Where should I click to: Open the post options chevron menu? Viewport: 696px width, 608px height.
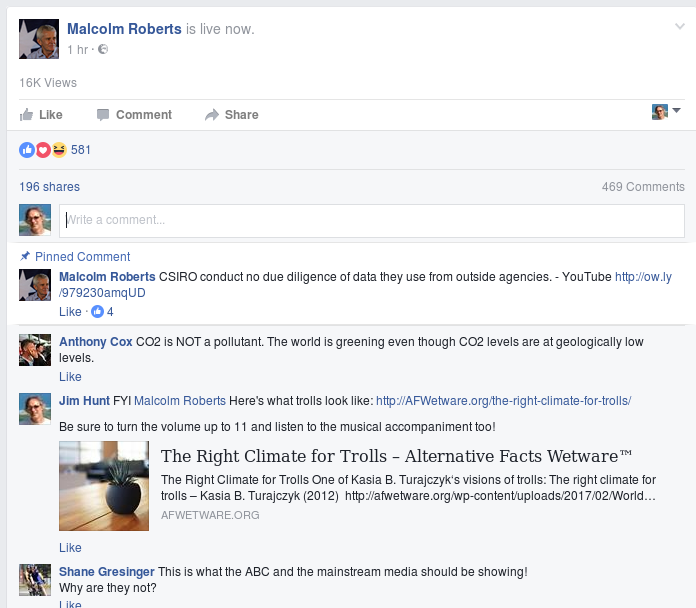(x=680, y=27)
